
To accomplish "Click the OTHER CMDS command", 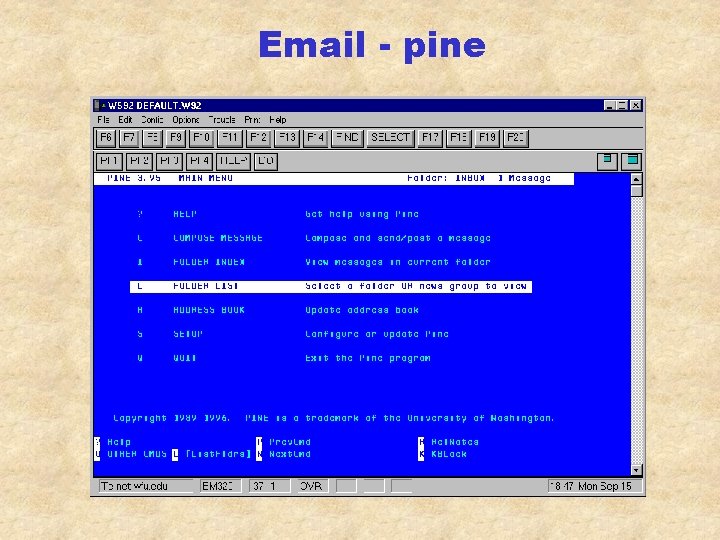I will (x=137, y=454).
